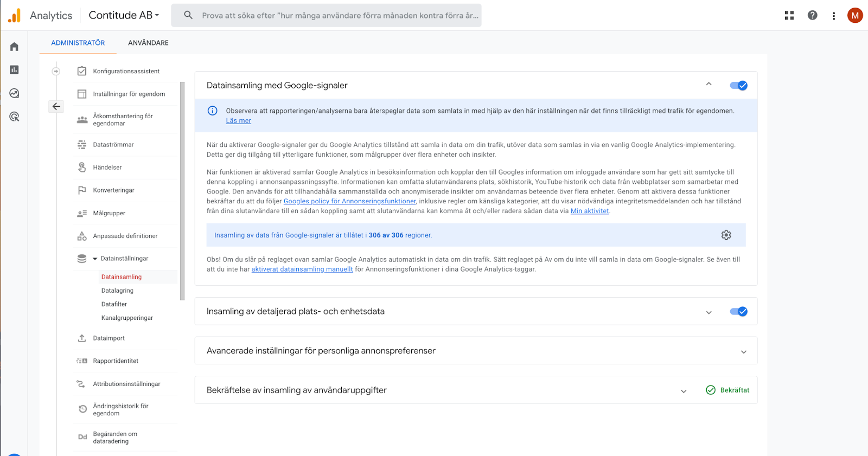Click the back arrow collapse button
The height and width of the screenshot is (456, 868).
(56, 106)
